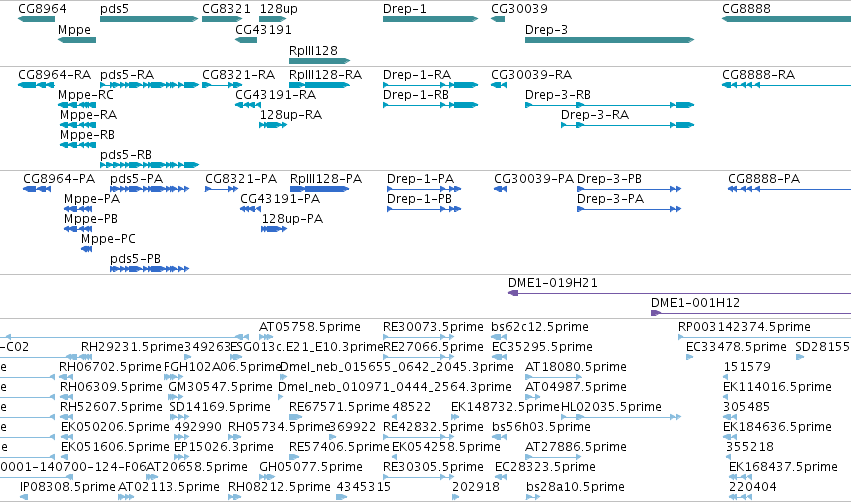The height and width of the screenshot is (502, 851).
Task: Open transcript CG8321-RA
Action: [x=222, y=85]
